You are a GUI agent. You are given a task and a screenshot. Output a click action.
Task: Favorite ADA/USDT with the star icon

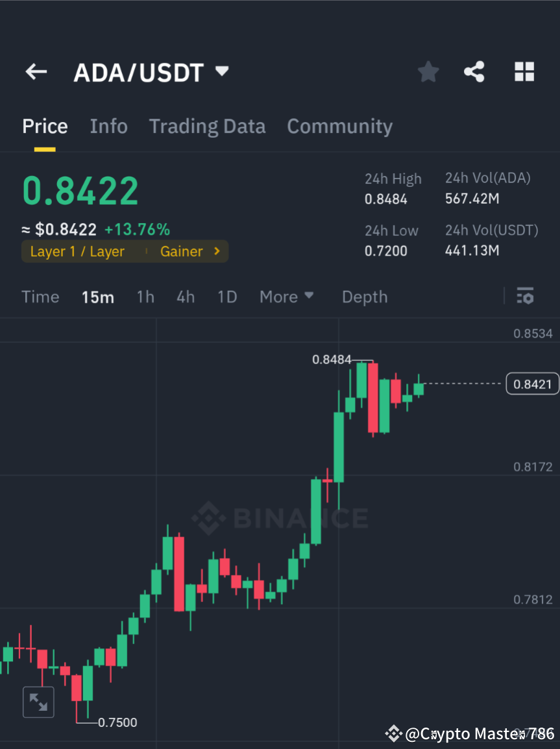click(428, 71)
